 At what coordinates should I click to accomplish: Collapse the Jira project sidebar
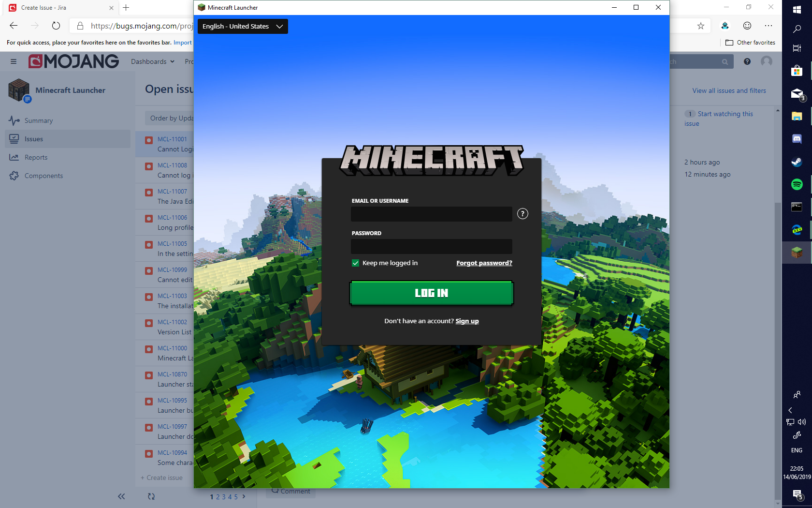coord(121,496)
